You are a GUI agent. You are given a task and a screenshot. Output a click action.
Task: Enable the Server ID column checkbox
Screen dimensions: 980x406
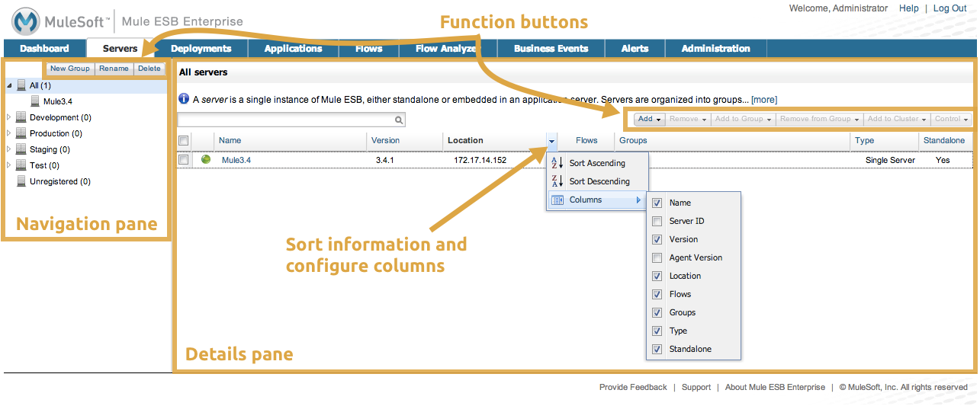(657, 221)
